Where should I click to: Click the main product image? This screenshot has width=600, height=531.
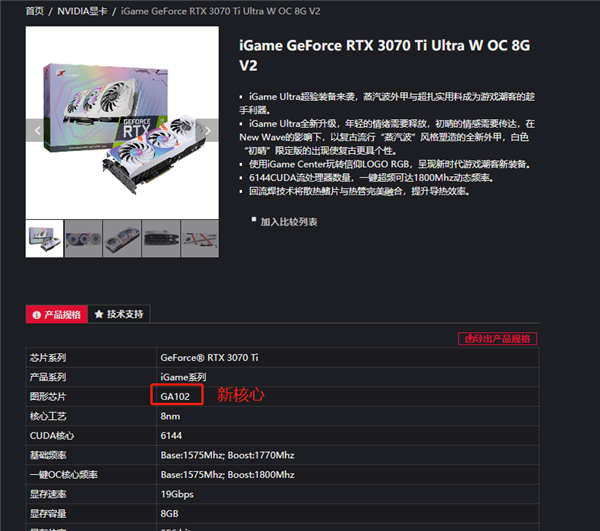tap(122, 123)
